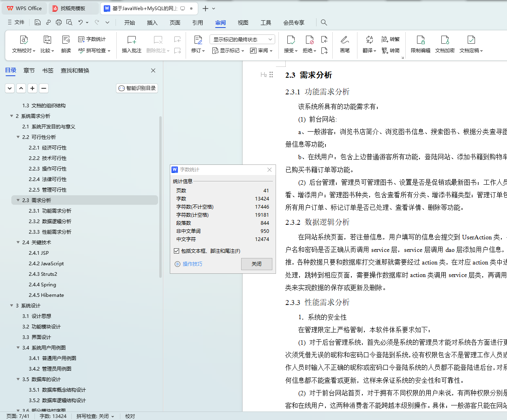Expand outline level with plus button
507x420 pixels.
coord(32,88)
